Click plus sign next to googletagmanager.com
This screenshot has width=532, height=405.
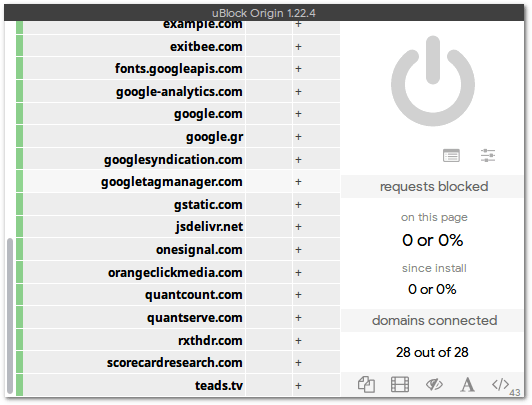(298, 182)
